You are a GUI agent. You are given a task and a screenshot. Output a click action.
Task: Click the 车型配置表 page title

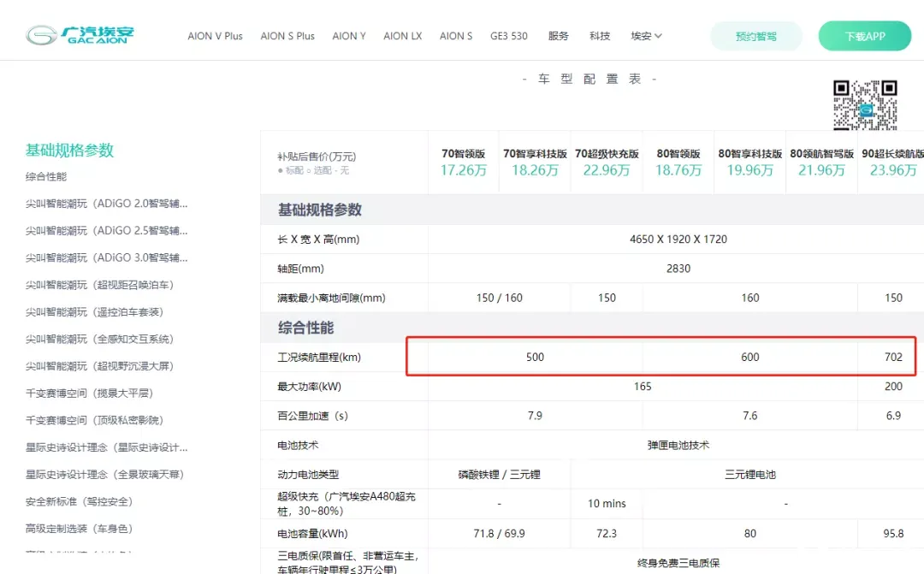(x=589, y=79)
